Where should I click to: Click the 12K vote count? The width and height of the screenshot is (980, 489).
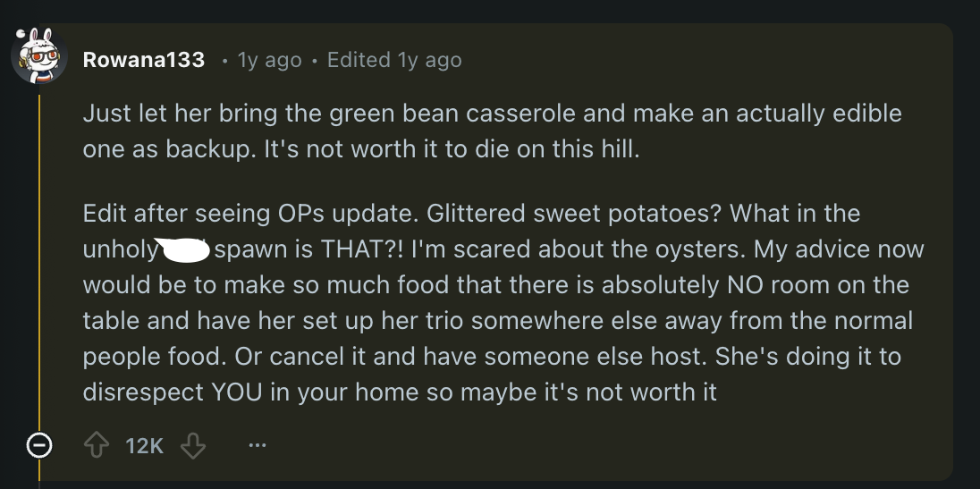[x=144, y=444]
